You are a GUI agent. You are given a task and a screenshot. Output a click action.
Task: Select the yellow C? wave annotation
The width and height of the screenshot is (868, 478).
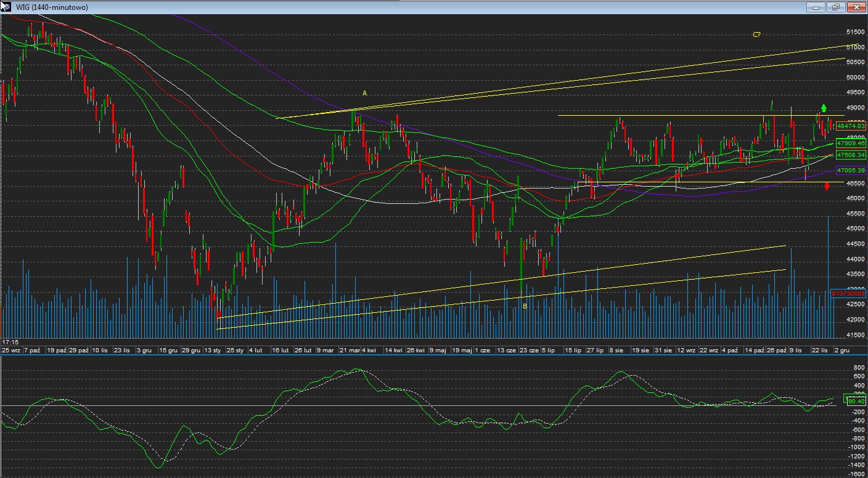pos(756,35)
